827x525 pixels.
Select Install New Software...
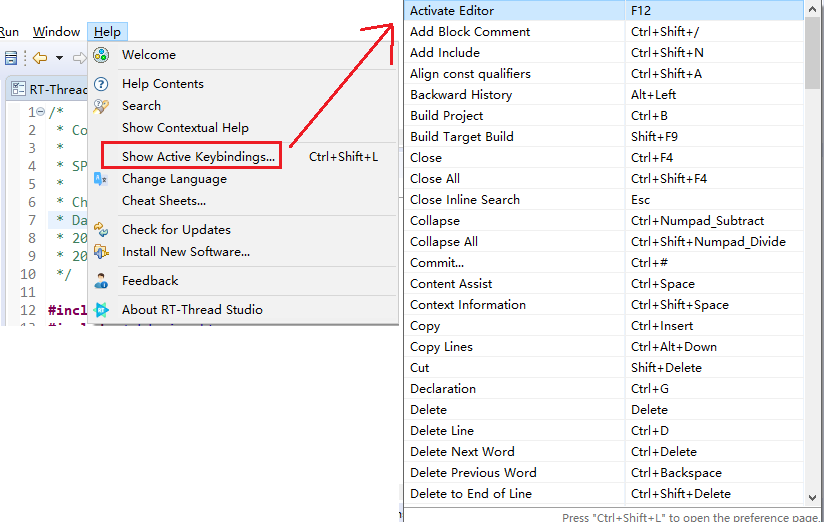(x=243, y=252)
